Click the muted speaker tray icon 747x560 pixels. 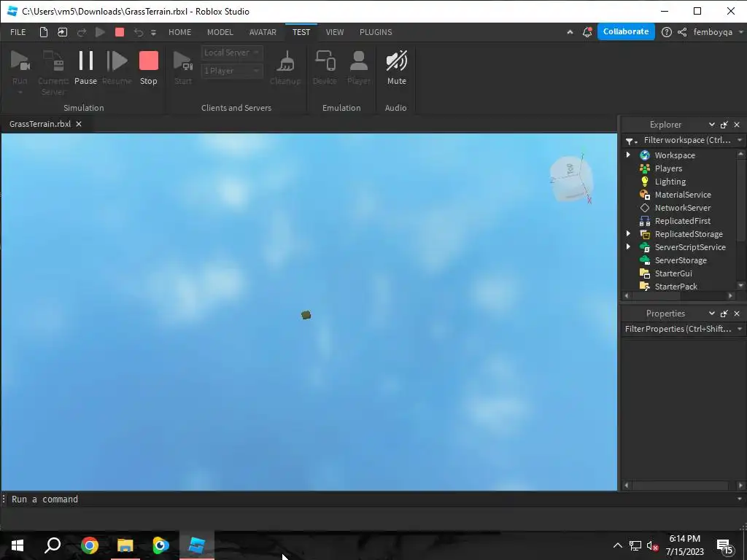[652, 545]
